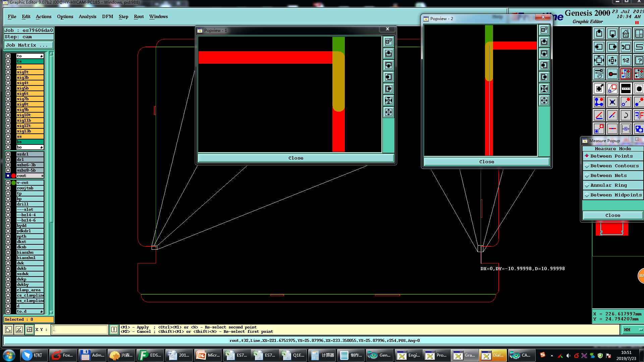The height and width of the screenshot is (362, 644).
Task: Select the measure ruler tool icon
Action: pos(626,88)
